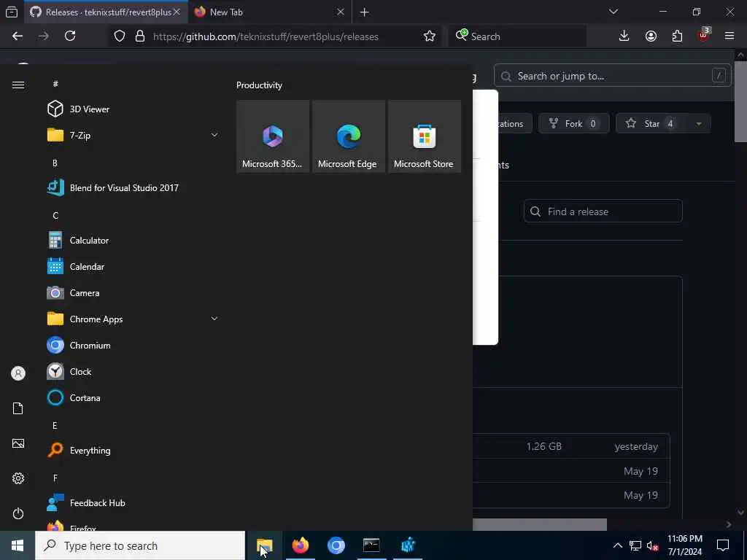747x560 pixels.
Task: Open uBlock Origin extension icon
Action: (x=704, y=35)
